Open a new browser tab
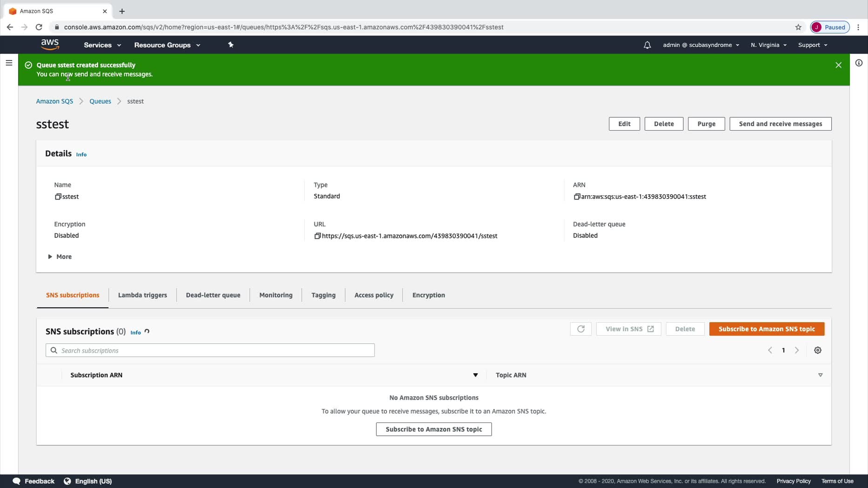Viewport: 868px width, 488px height. pyautogui.click(x=122, y=11)
